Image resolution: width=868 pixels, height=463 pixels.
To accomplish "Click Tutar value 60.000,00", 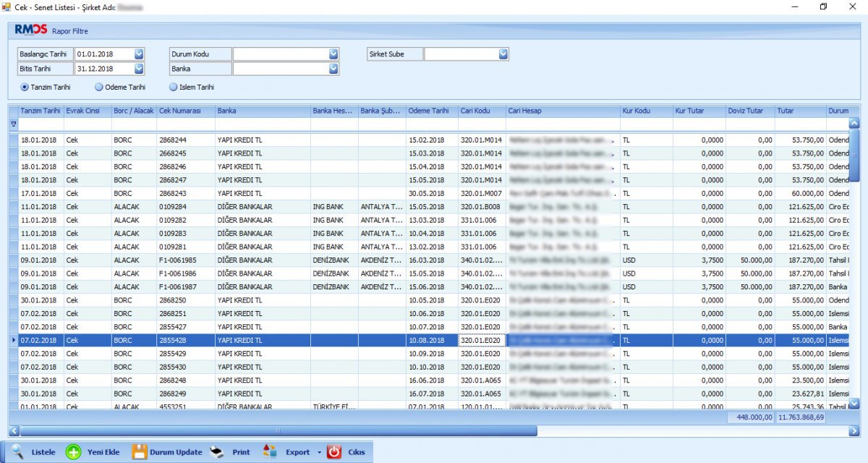I will click(800, 193).
